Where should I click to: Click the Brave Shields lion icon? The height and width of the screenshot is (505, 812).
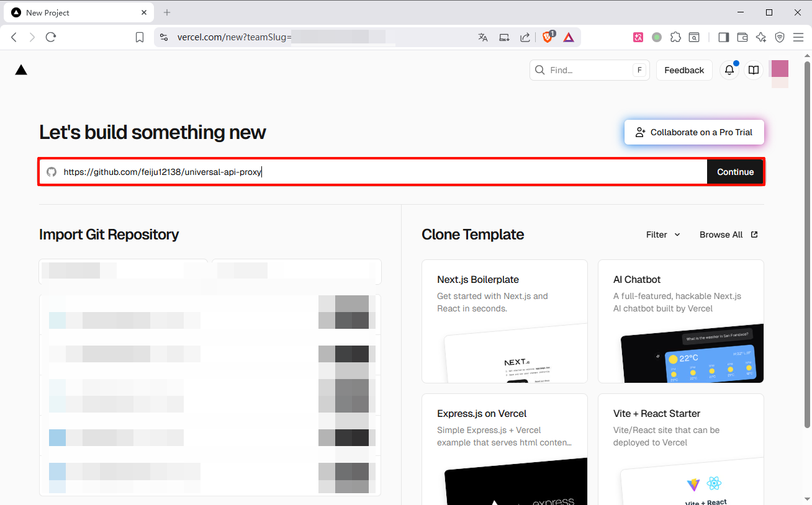coord(548,37)
